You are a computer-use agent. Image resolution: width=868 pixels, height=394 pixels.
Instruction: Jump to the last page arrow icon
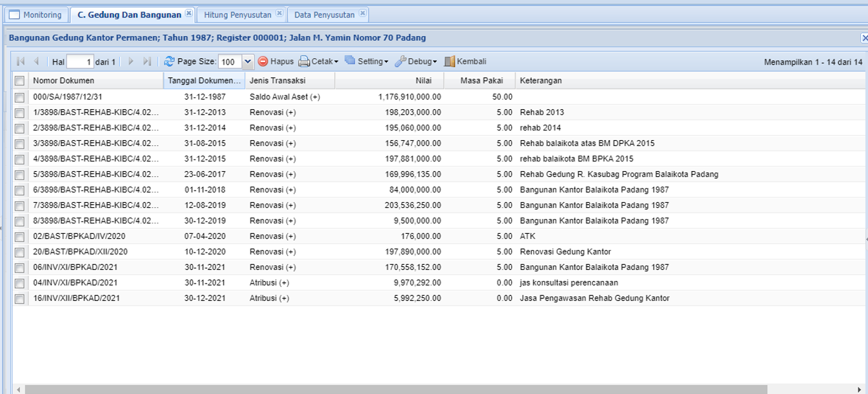tap(147, 61)
